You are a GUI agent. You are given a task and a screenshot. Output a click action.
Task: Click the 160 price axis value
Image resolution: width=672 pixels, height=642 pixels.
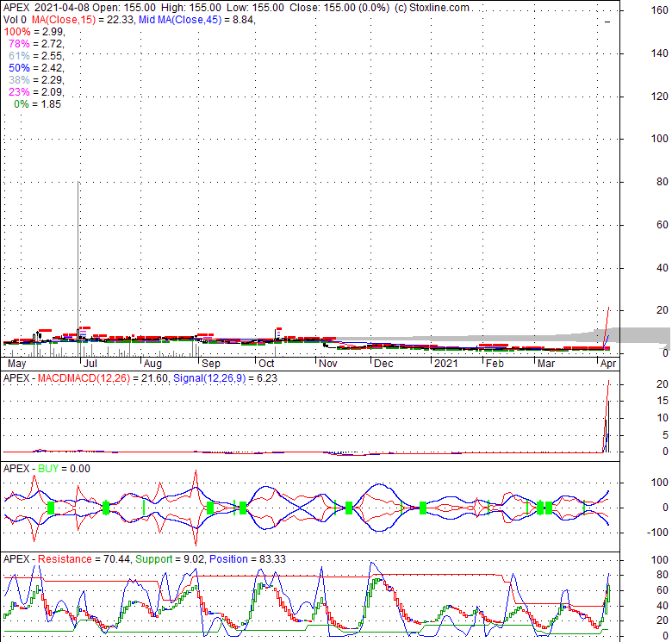[660, 10]
